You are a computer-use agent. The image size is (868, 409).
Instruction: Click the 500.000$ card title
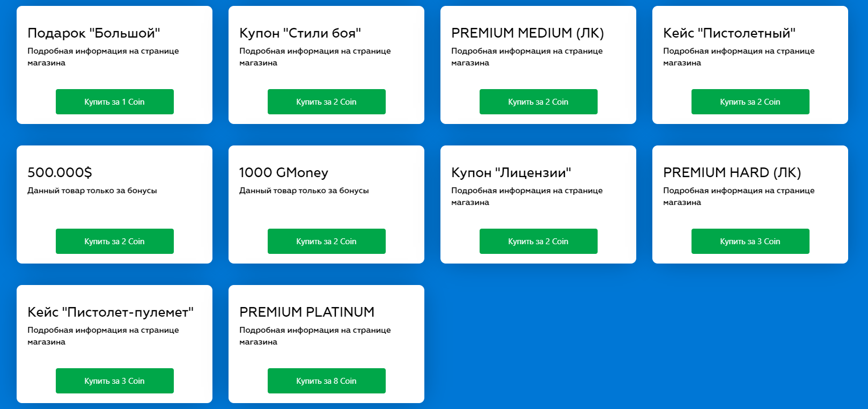[60, 173]
